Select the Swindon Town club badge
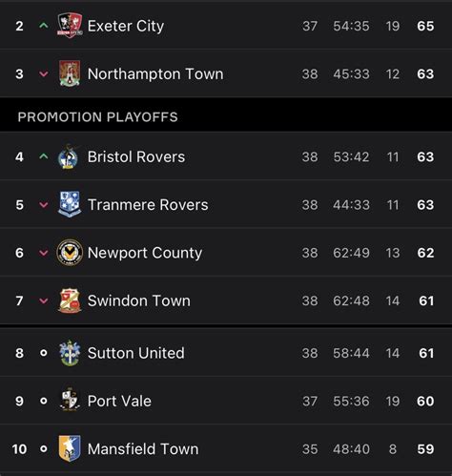 [x=70, y=300]
